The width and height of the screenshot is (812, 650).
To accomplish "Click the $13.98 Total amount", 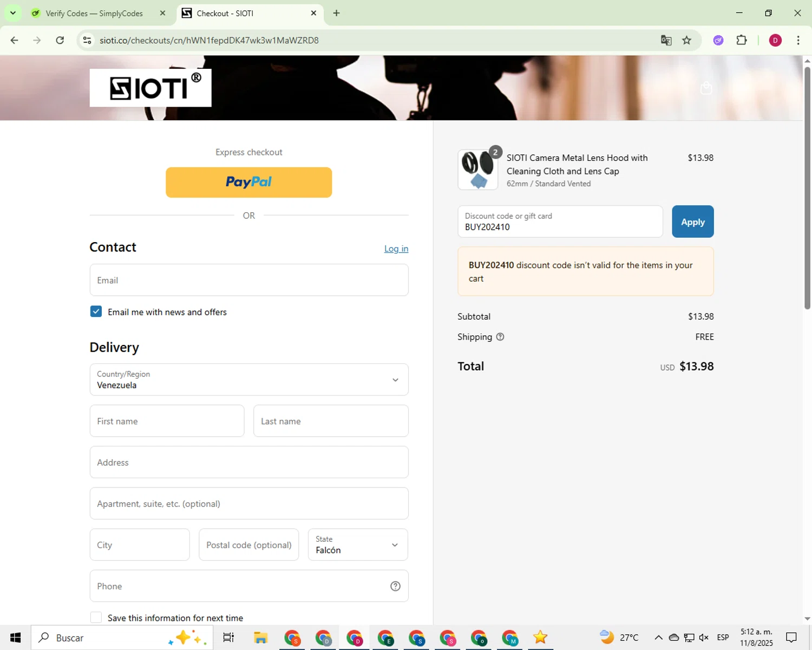I will click(697, 367).
